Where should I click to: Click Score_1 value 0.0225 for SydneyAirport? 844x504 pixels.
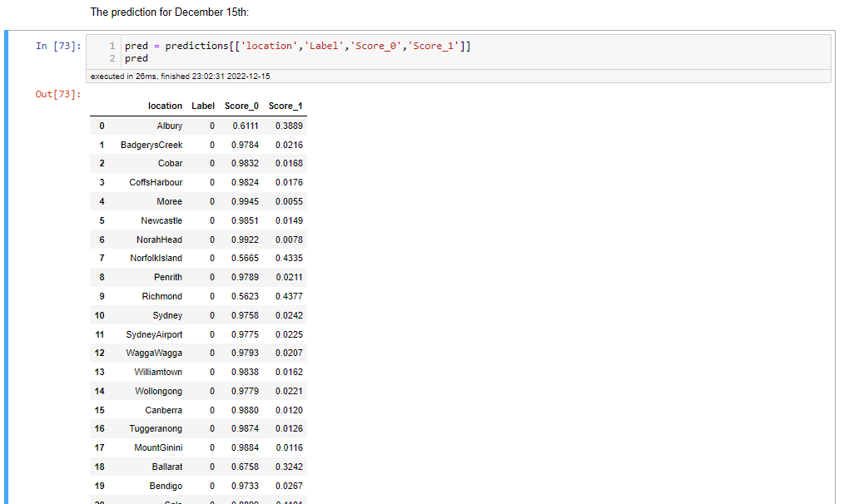(x=289, y=334)
